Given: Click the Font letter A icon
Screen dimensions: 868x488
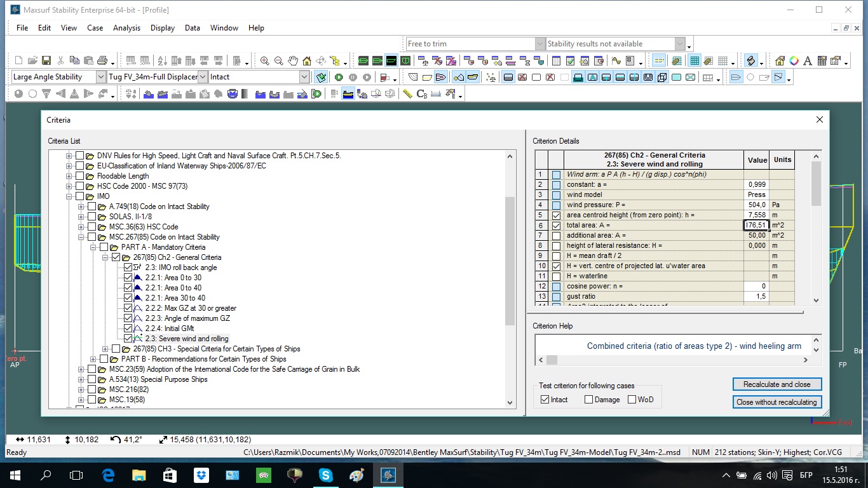Looking at the screenshot, I should (808, 61).
